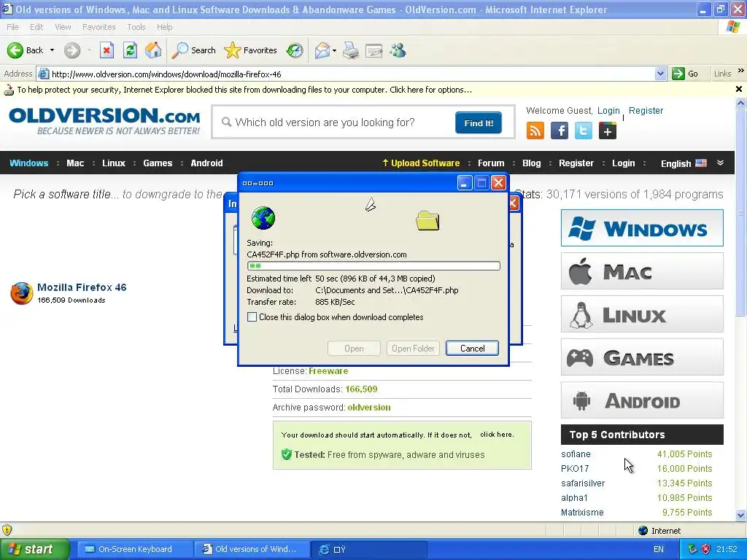Open the View menu
747x560 pixels.
[x=63, y=27]
